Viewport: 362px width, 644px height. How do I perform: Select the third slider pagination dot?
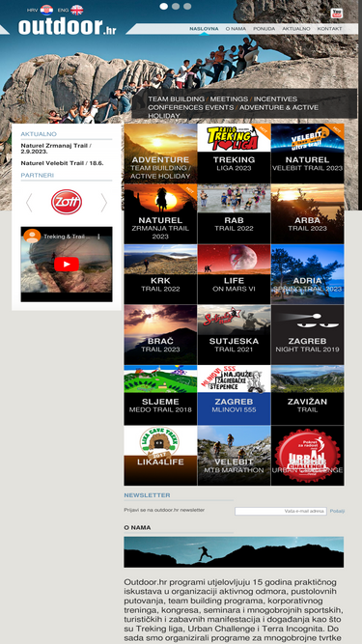click(187, 6)
